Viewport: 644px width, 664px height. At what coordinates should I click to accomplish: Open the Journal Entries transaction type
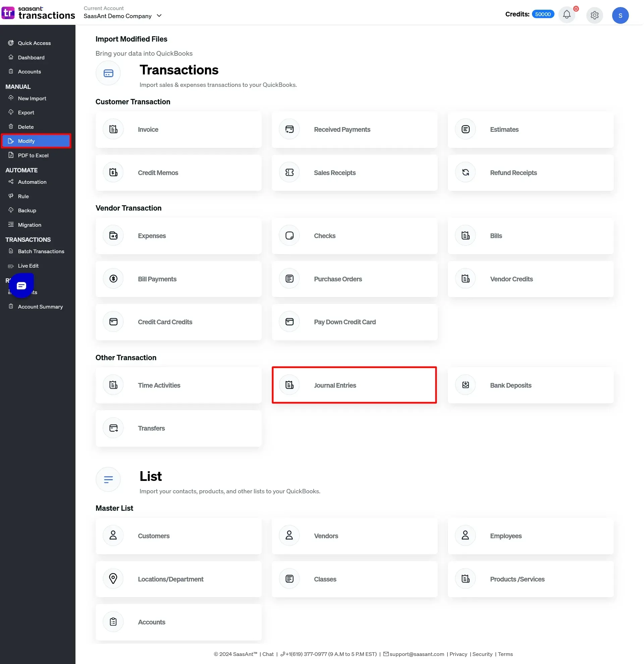[x=354, y=385]
